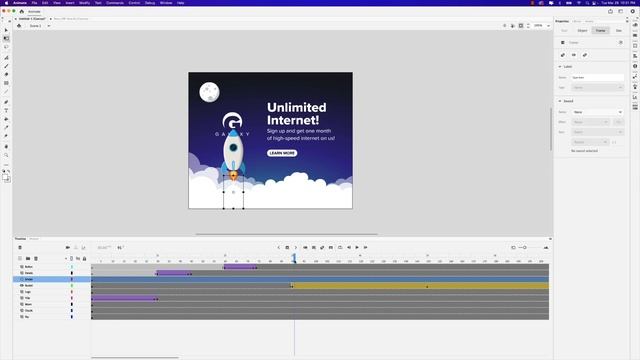Click the Home icon beside Animate tab
Viewport: 640px width, 360px height.
click(x=22, y=11)
